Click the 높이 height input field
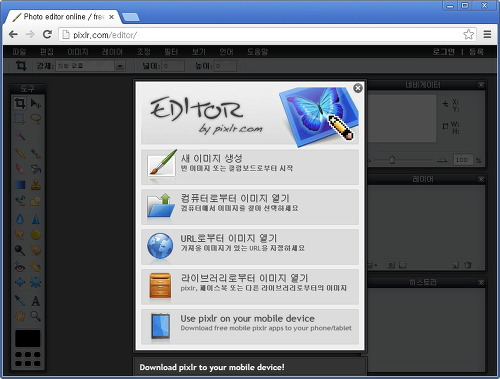 tap(225, 66)
